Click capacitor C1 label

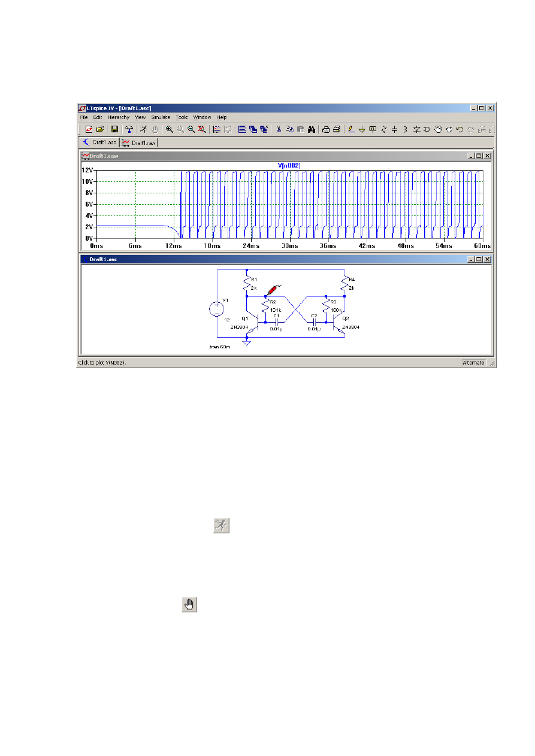(276, 315)
